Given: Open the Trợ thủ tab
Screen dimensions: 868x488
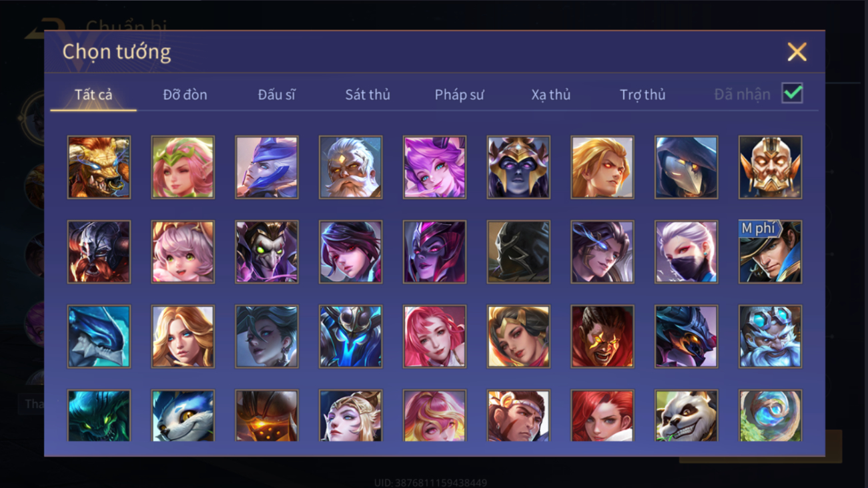Looking at the screenshot, I should pos(642,95).
